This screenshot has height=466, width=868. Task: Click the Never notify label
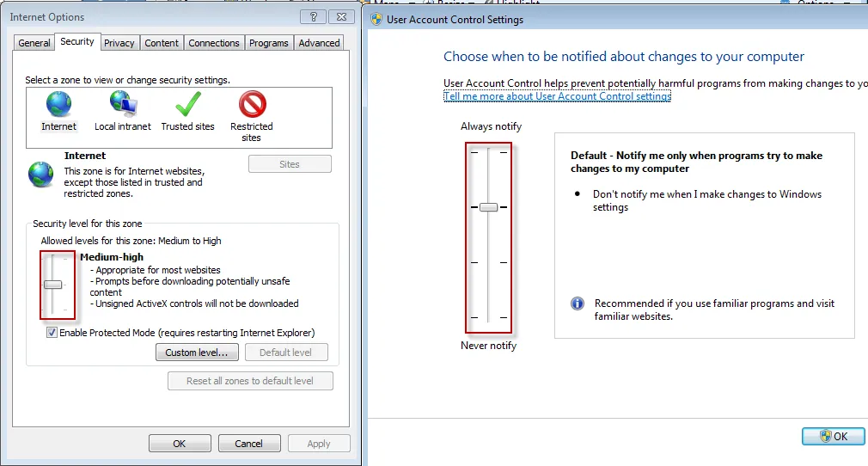click(x=488, y=346)
